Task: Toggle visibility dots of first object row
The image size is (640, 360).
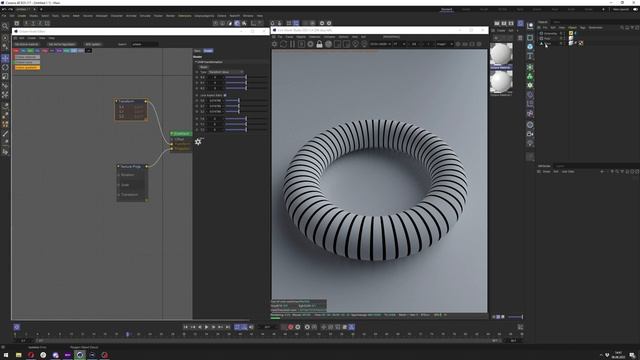Action: [562, 33]
